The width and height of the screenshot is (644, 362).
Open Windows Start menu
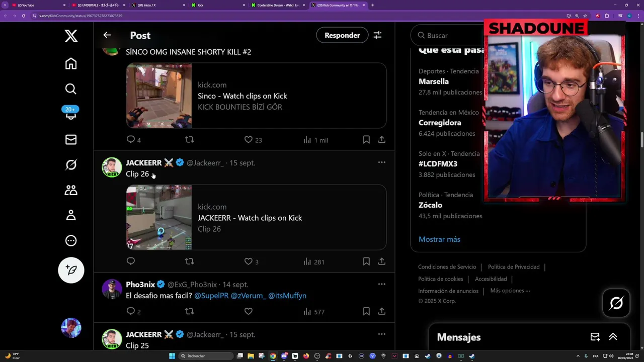coord(172,356)
